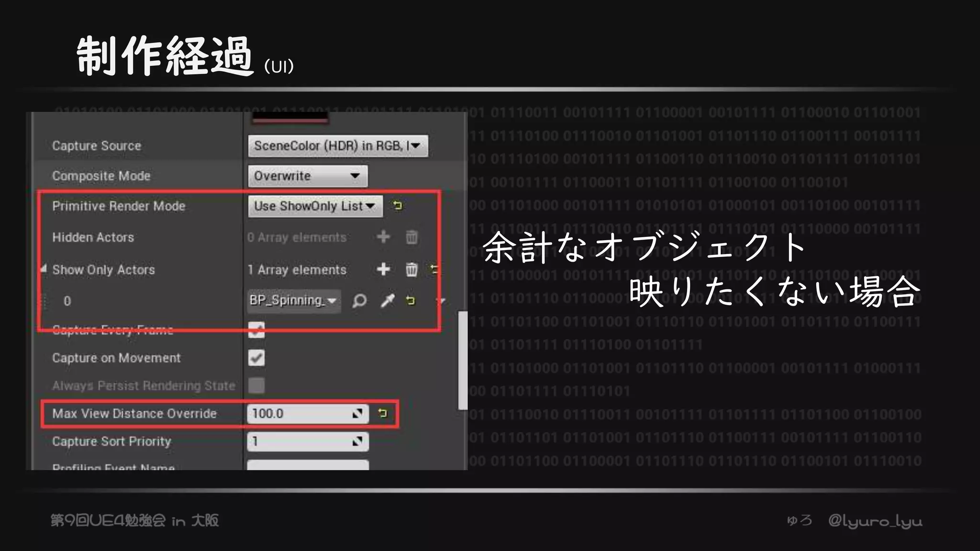Open Primitive Render Mode Use ShowOnly List dropdown
The height and width of the screenshot is (551, 980).
tap(315, 206)
